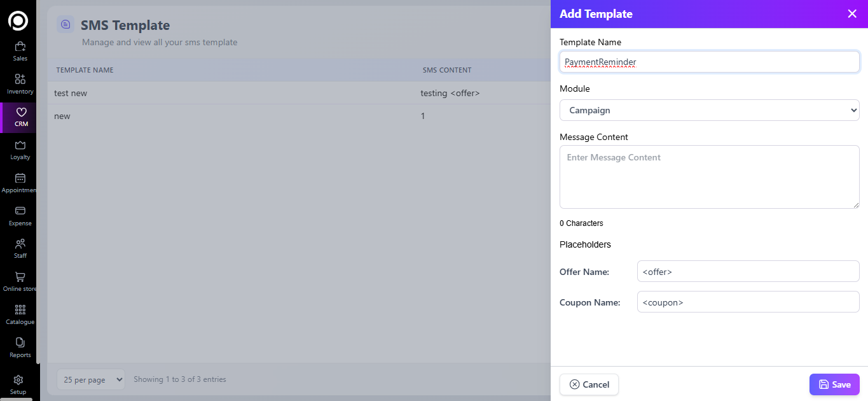Open the Catalogue grid icon
This screenshot has width=868, height=401.
click(20, 310)
